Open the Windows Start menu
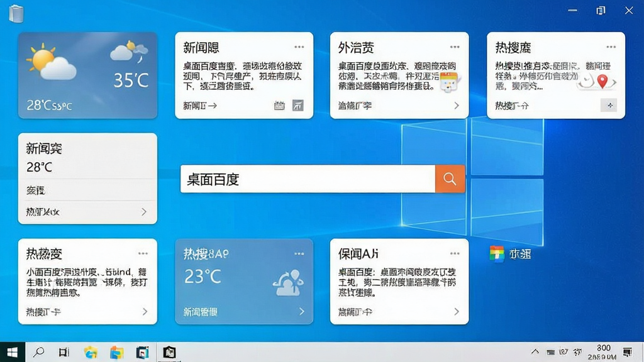Screen dimensions: 644x362 [x=13, y=352]
